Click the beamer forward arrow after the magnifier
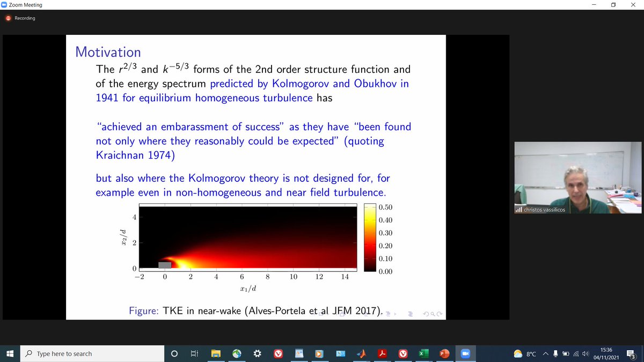Screen dimensions: 644x362 (440, 314)
